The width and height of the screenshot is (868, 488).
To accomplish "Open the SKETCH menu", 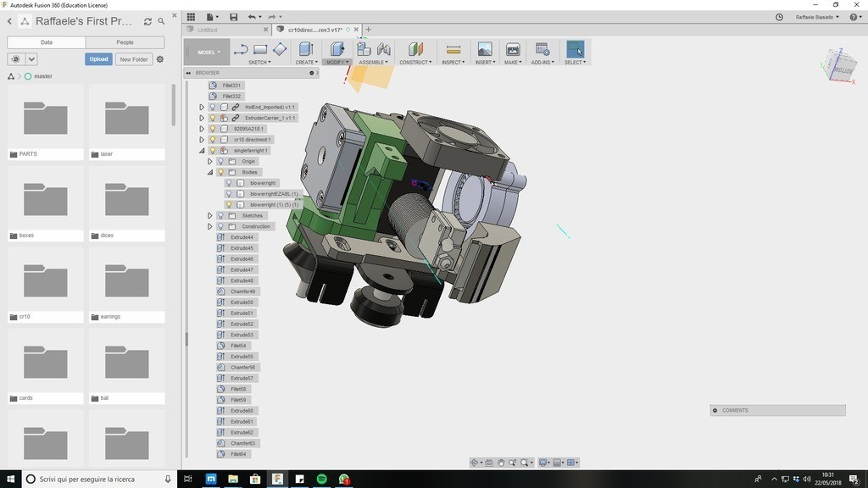I will pyautogui.click(x=259, y=63).
